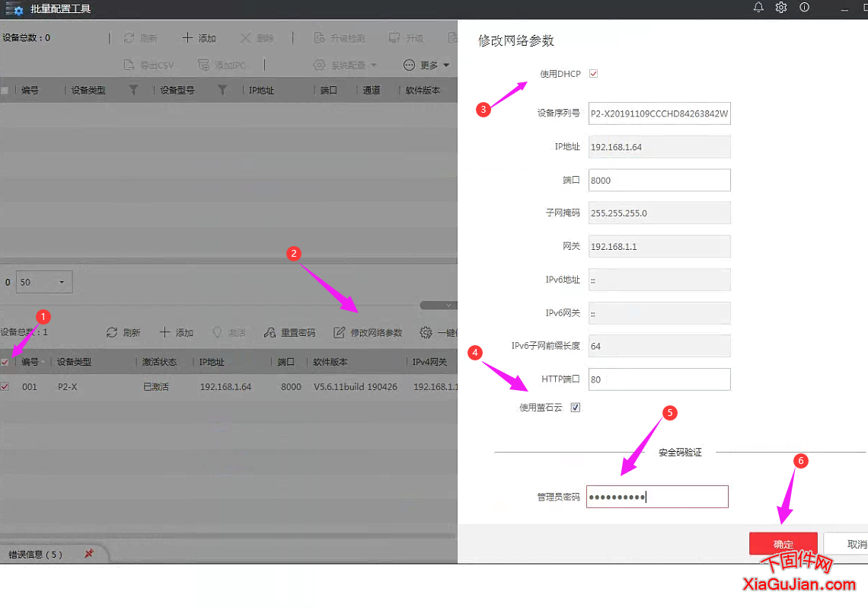Open the 错误信息 (5) tab
868x608 pixels.
pos(36,555)
